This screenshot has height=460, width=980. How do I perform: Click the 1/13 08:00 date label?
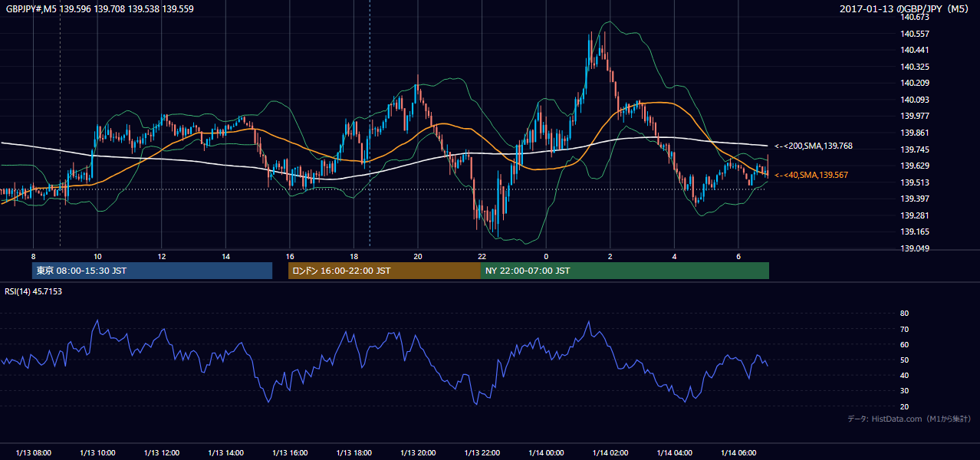tap(34, 452)
